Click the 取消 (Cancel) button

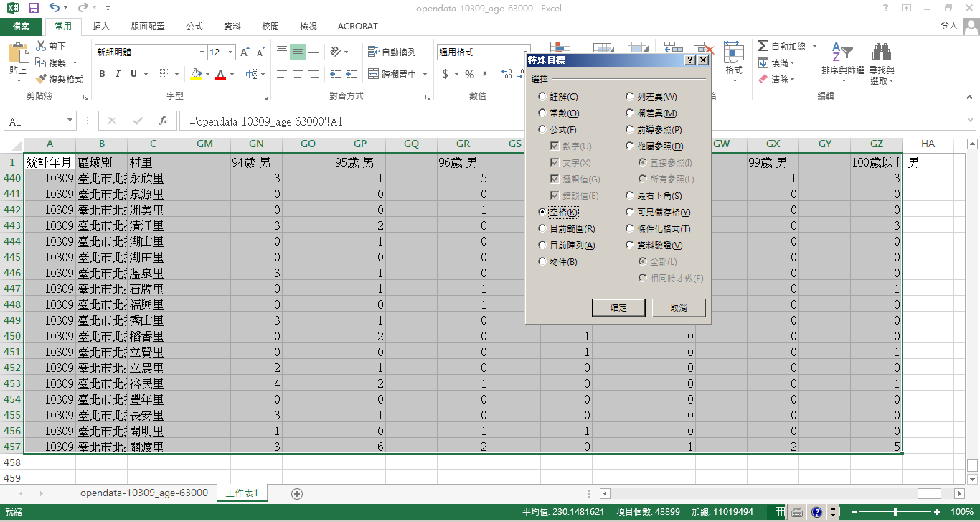[x=678, y=308]
